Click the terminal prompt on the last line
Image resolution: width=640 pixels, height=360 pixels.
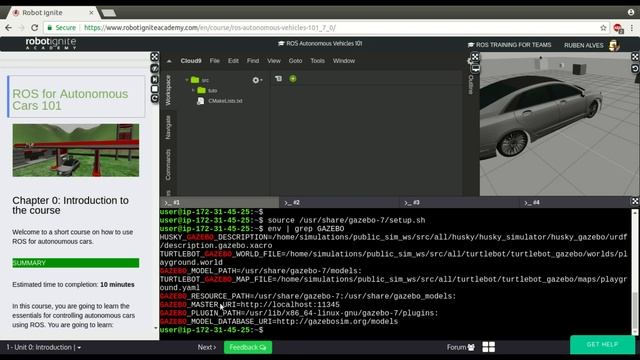[x=211, y=330]
